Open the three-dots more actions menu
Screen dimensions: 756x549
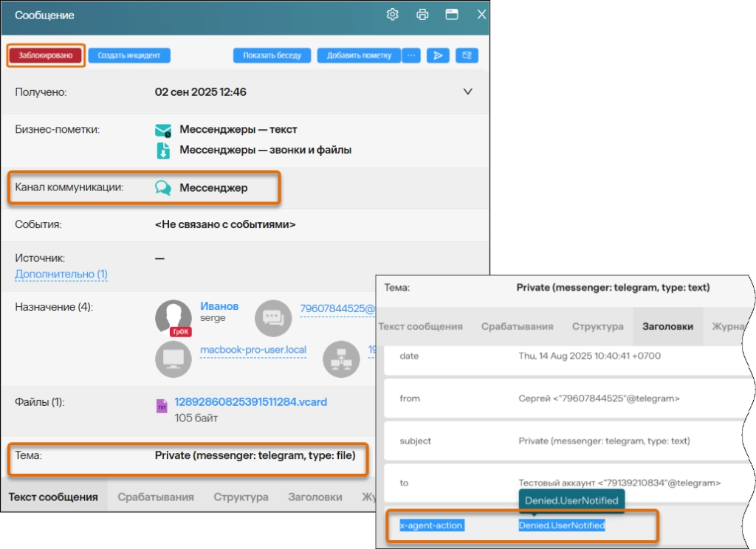point(411,55)
